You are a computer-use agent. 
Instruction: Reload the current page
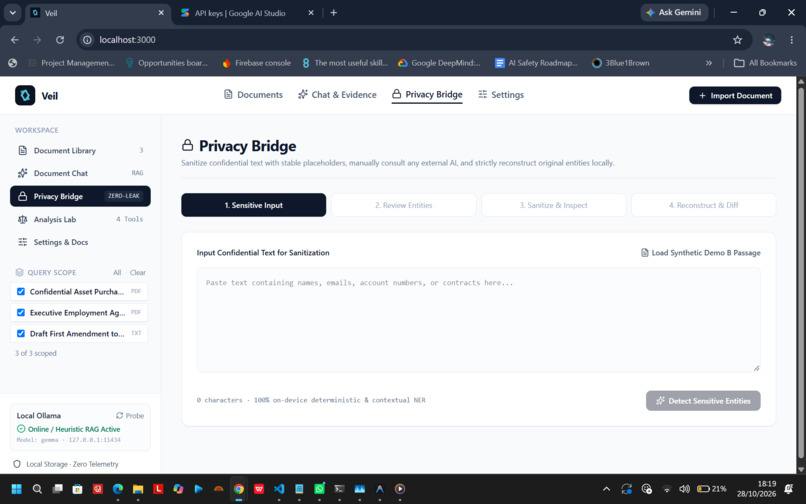click(60, 40)
